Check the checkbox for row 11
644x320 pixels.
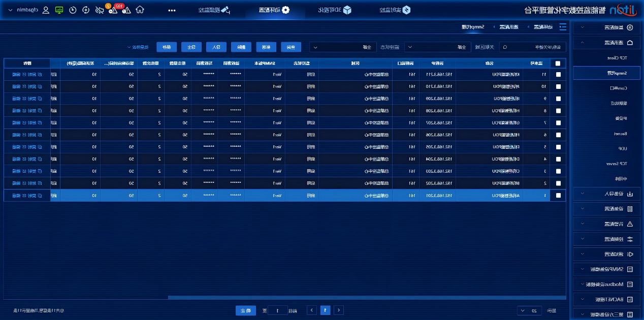[558, 75]
